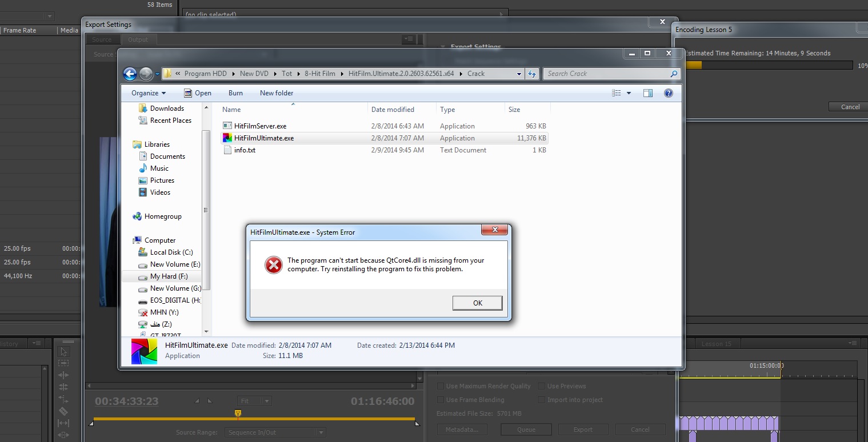Screen dimensions: 868x442
Task: Open the Pictures library
Action: click(x=162, y=180)
